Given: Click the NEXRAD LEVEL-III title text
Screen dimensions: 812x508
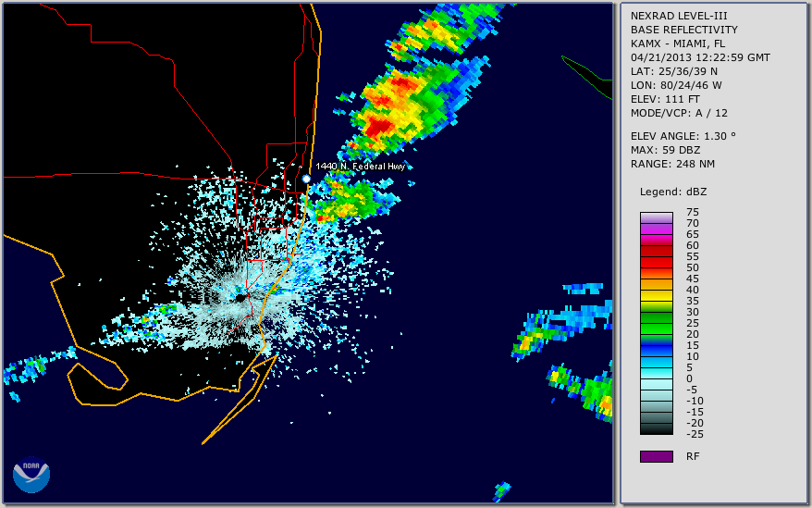Looking at the screenshot, I should [x=679, y=16].
